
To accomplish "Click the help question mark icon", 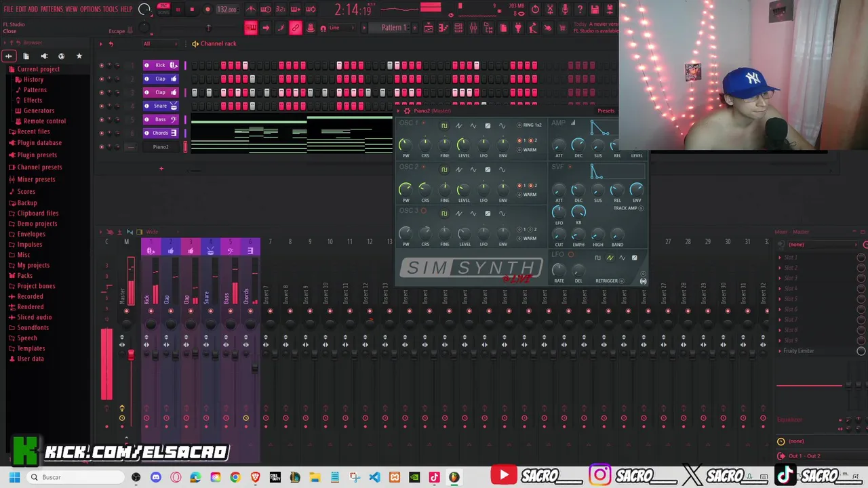I will pyautogui.click(x=580, y=9).
